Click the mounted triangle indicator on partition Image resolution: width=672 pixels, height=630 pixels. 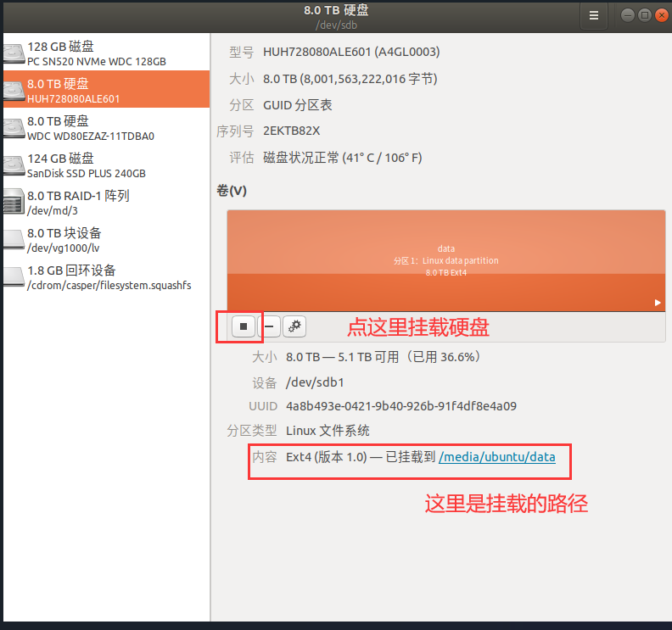pyautogui.click(x=657, y=303)
